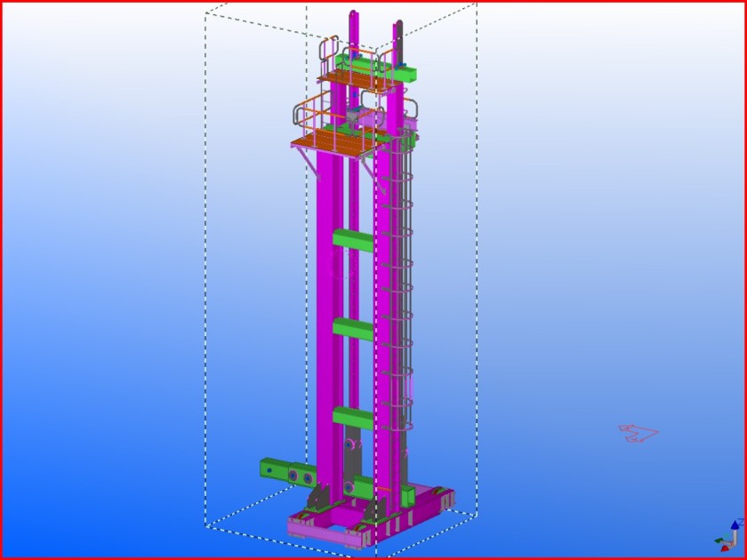Click the red X-axis arrow of the coordinate triad

click(x=726, y=548)
